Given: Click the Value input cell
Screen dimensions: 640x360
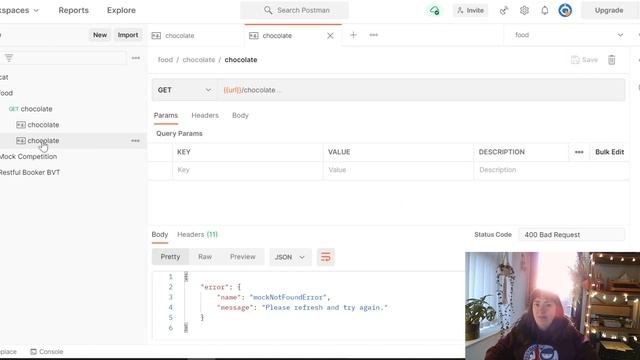Looking at the screenshot, I should tap(398, 170).
